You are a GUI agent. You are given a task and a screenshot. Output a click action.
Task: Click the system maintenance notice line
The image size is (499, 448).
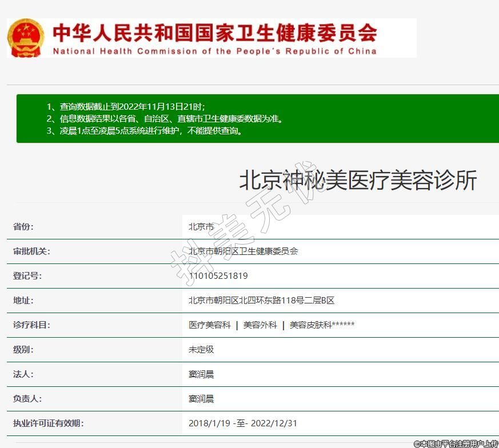(152, 131)
